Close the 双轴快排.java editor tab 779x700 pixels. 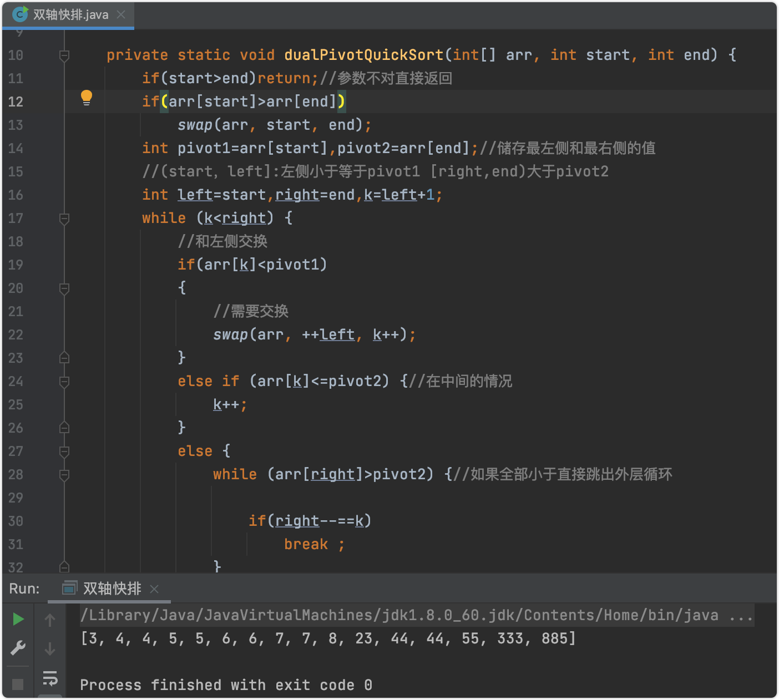[121, 14]
